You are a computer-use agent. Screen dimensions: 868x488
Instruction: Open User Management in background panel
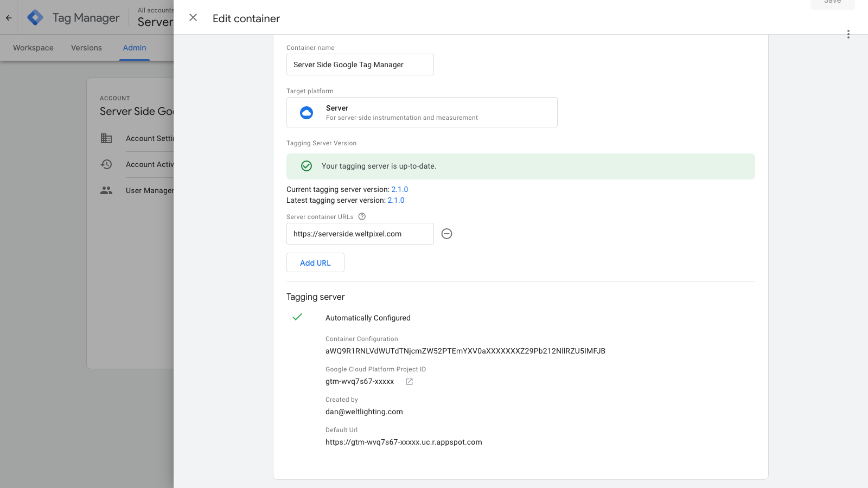(150, 190)
